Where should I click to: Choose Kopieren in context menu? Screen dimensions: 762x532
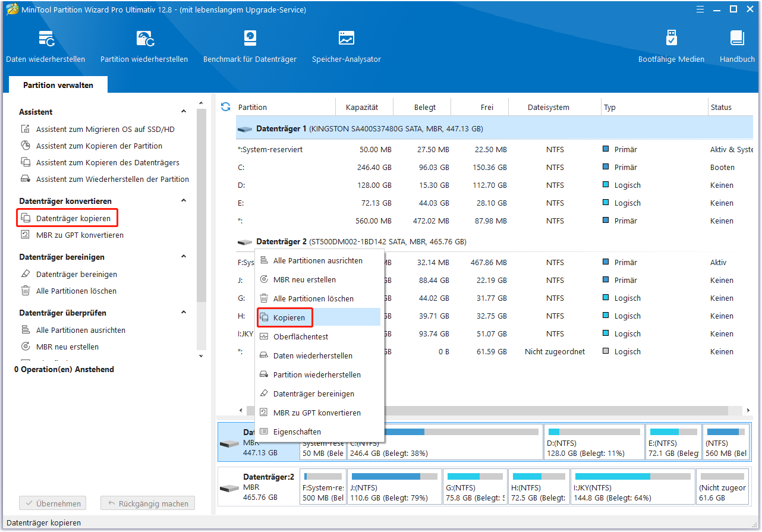point(320,317)
